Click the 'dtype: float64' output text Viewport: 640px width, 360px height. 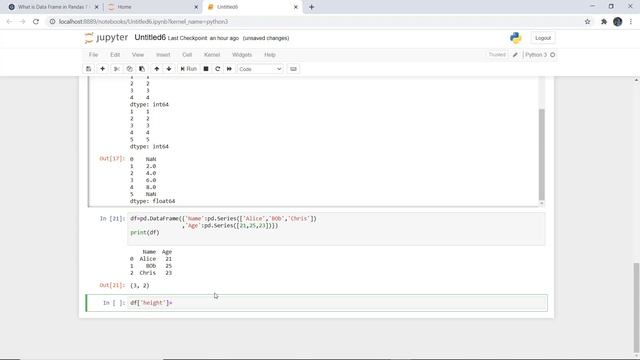152,201
